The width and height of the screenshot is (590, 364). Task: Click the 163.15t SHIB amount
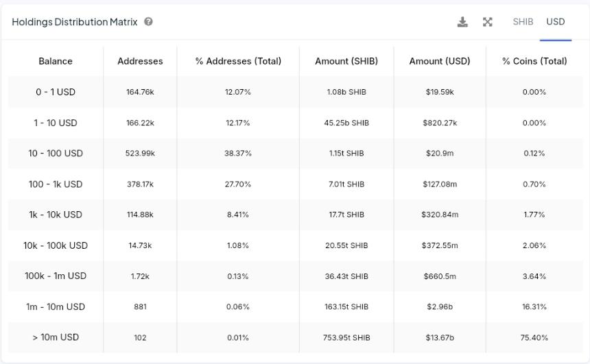(346, 307)
